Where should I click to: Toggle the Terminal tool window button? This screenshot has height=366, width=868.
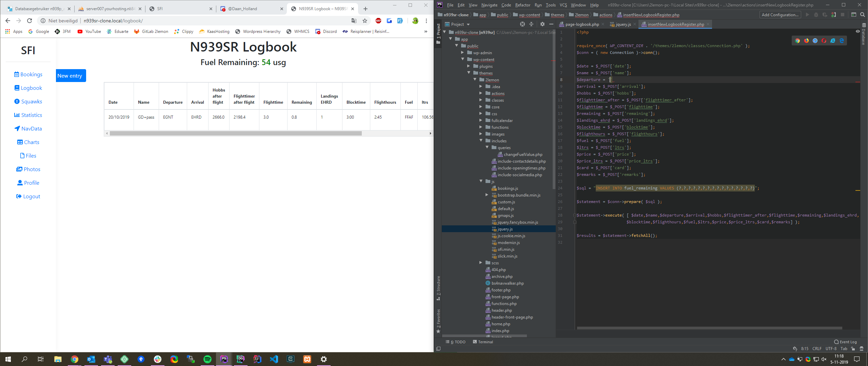[483, 342]
